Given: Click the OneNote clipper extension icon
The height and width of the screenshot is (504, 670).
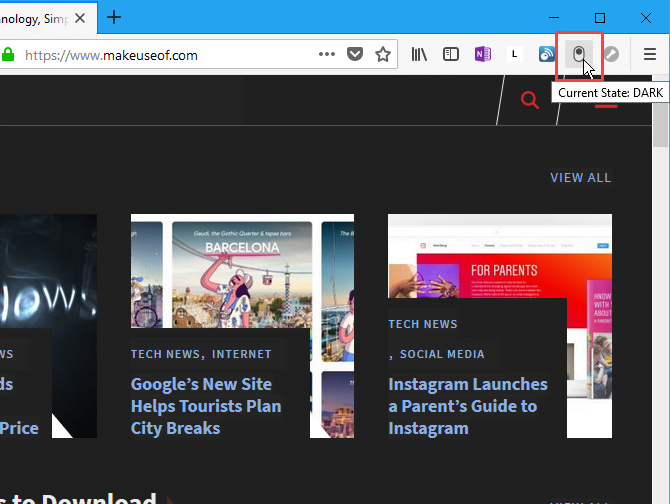Looking at the screenshot, I should click(483, 54).
